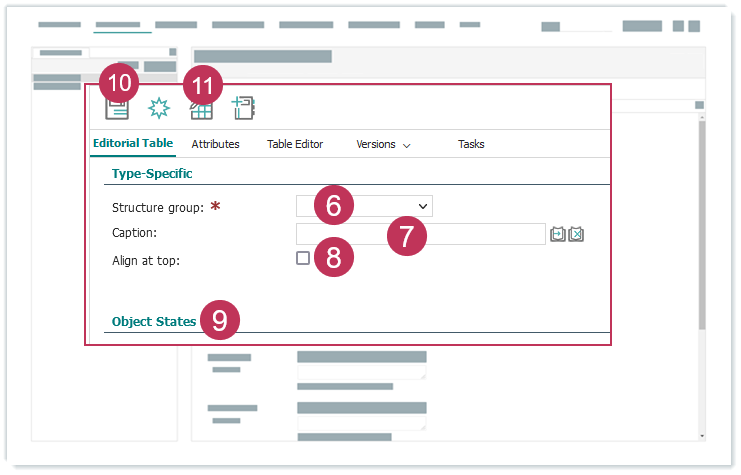Image resolution: width=741 pixels, height=475 pixels.
Task: Click the clear icon with X beside Caption
Action: point(576,234)
